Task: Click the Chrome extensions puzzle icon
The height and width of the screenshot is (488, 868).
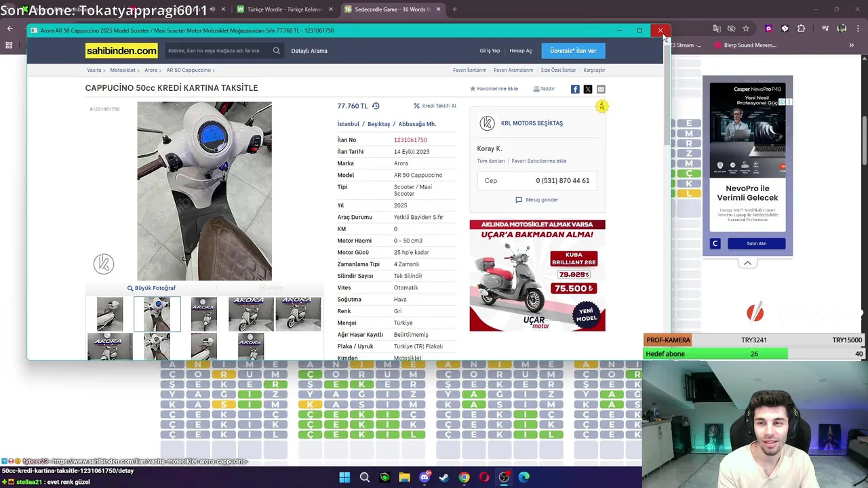Action: (x=802, y=28)
